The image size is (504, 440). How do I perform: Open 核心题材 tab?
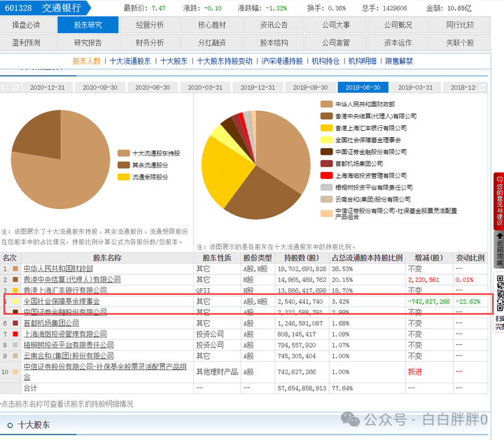[212, 25]
